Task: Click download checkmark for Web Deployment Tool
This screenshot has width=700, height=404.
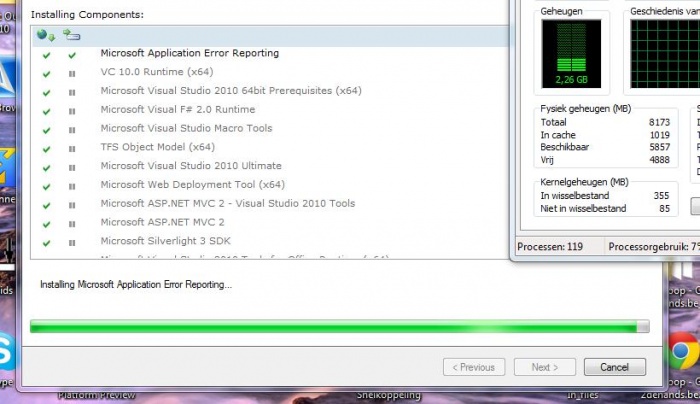Action: click(x=46, y=187)
